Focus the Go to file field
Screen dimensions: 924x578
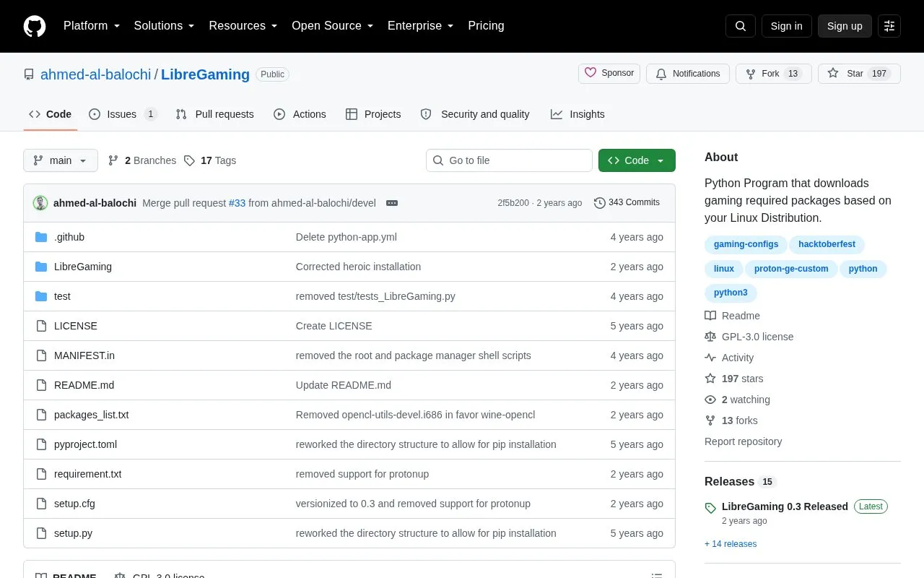[509, 160]
